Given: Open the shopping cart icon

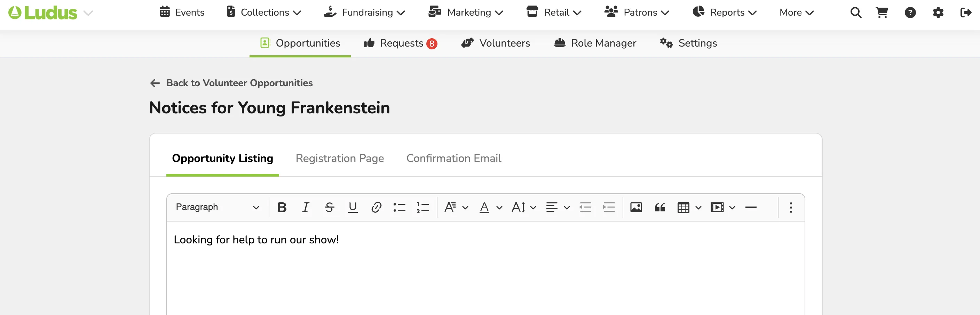Looking at the screenshot, I should [882, 13].
